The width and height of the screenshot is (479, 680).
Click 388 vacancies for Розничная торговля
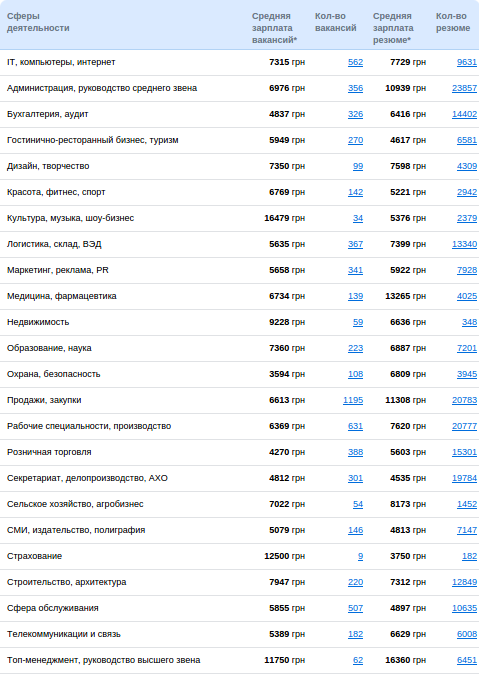click(355, 453)
